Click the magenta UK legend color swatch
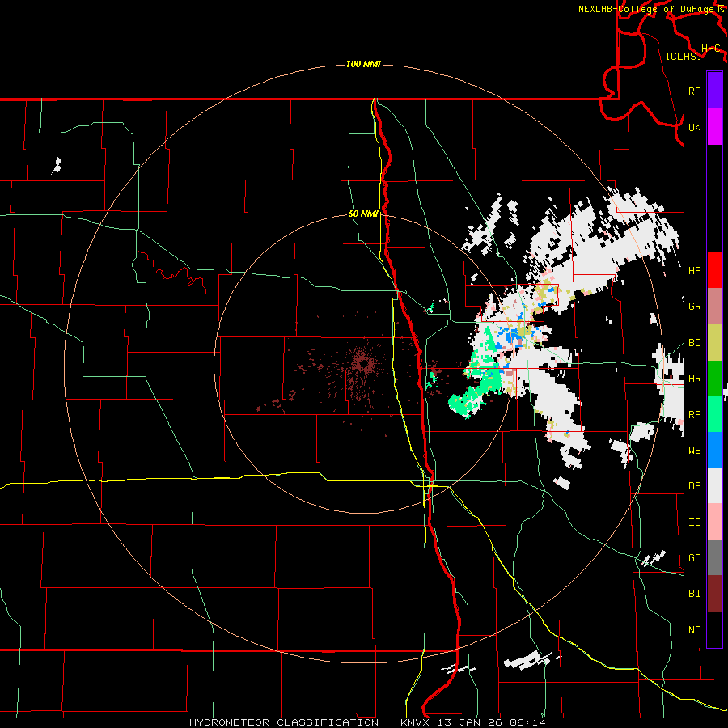 click(714, 127)
